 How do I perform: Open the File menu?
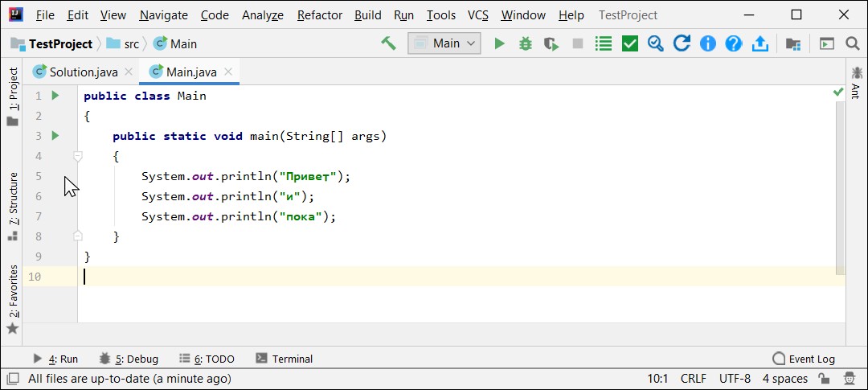point(45,15)
